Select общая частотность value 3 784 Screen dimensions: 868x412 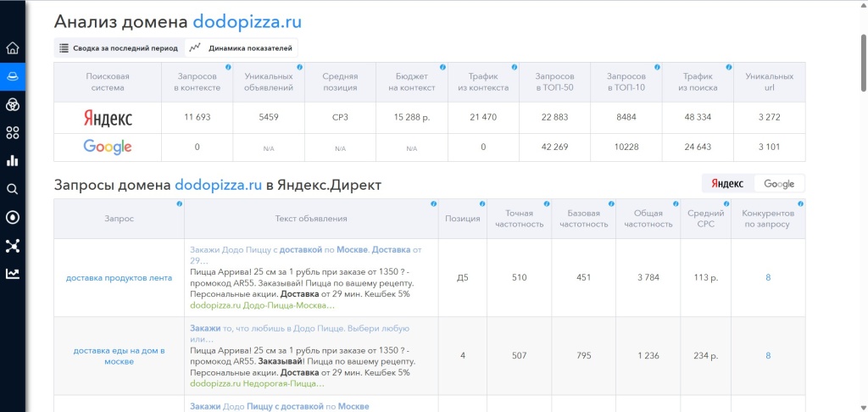(x=648, y=278)
